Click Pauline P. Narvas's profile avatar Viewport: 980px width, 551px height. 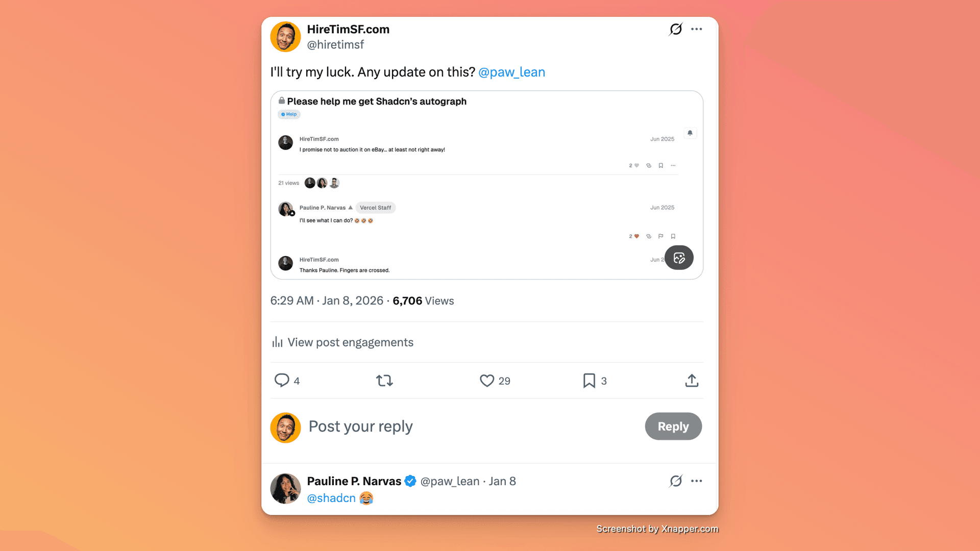pos(285,489)
